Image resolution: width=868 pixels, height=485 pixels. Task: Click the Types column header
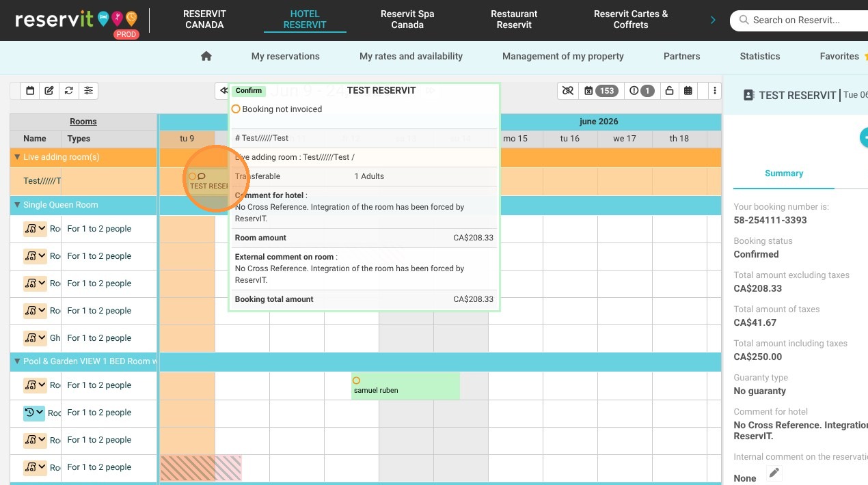(79, 139)
